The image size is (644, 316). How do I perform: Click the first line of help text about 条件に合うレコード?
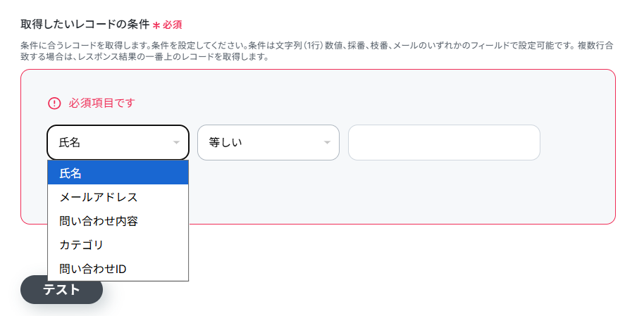(x=317, y=46)
